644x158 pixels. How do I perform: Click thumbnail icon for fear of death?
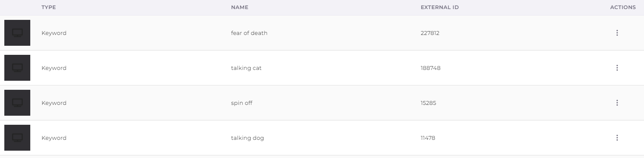click(x=17, y=33)
